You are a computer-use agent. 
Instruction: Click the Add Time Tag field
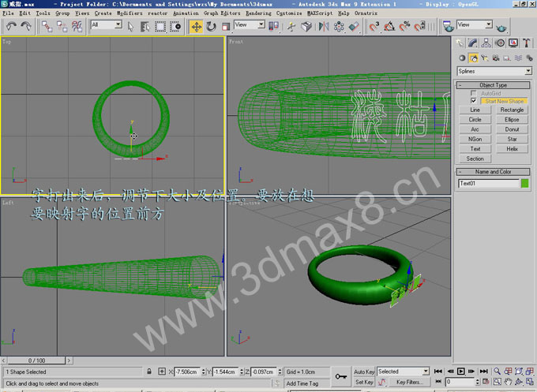(x=306, y=383)
